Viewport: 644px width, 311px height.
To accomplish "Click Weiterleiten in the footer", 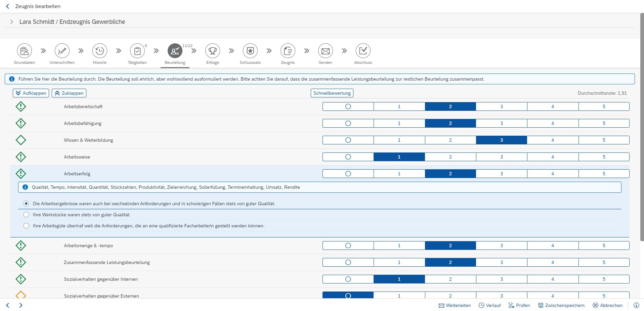I will [455, 305].
